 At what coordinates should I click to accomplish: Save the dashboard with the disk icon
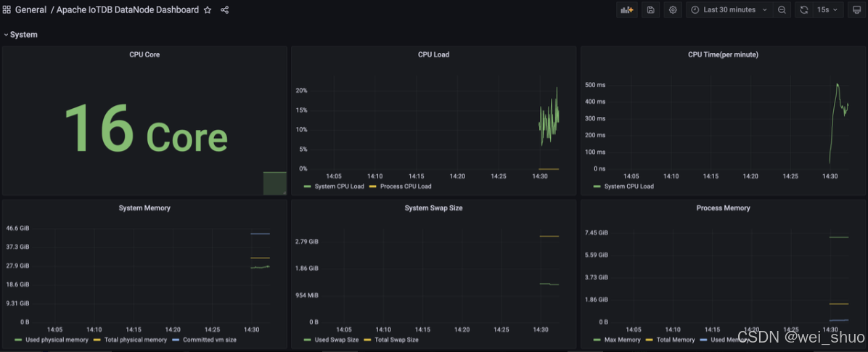coord(650,10)
